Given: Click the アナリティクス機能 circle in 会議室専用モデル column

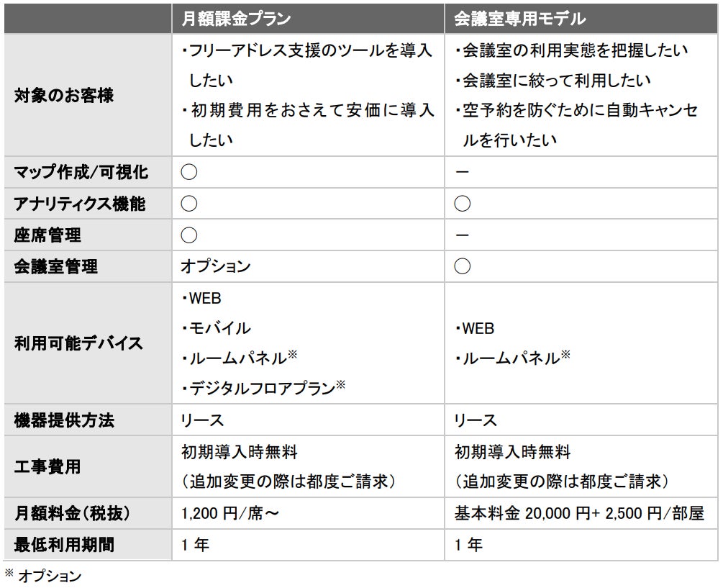Looking at the screenshot, I should pyautogui.click(x=463, y=204).
